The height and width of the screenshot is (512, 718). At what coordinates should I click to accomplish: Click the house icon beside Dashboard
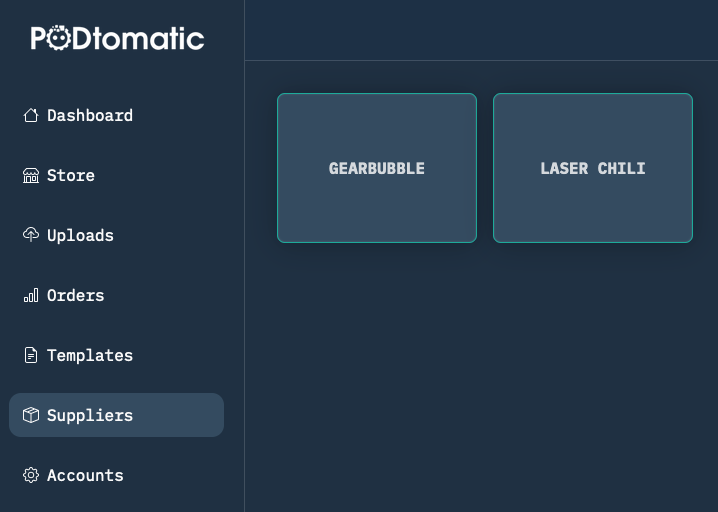tap(31, 115)
